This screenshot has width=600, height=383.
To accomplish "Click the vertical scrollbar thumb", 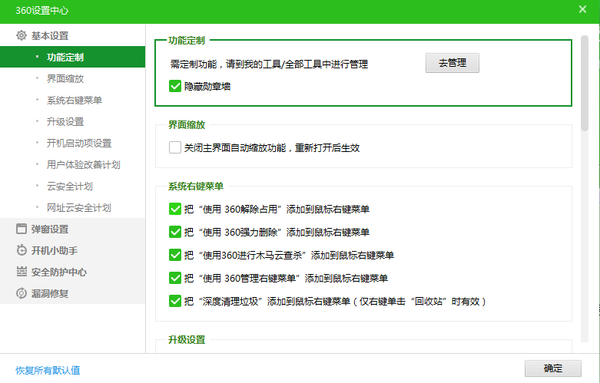I will tap(584, 83).
